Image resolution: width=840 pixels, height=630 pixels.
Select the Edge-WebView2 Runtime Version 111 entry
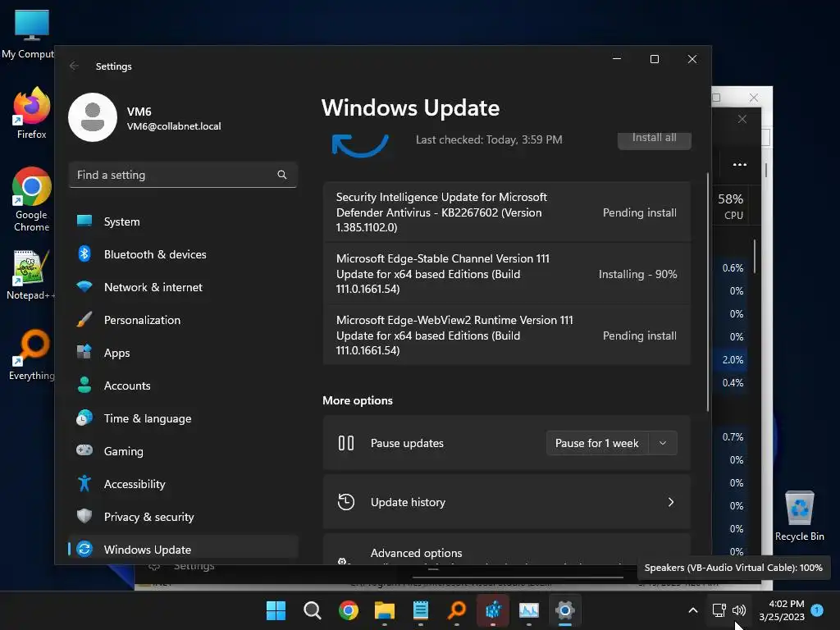click(x=506, y=336)
